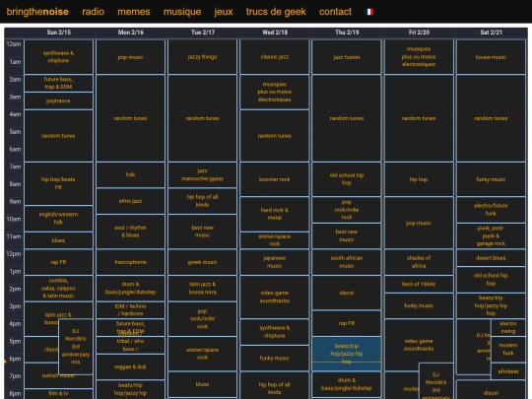
Task: Open Monday's drum & bass/jungle/dubstep slot
Action: click(x=130, y=289)
